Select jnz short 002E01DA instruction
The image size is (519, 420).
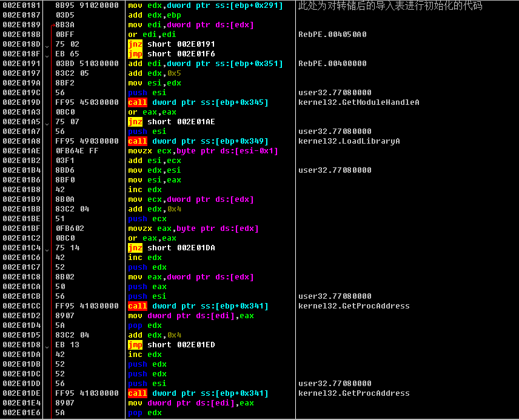[x=172, y=248]
